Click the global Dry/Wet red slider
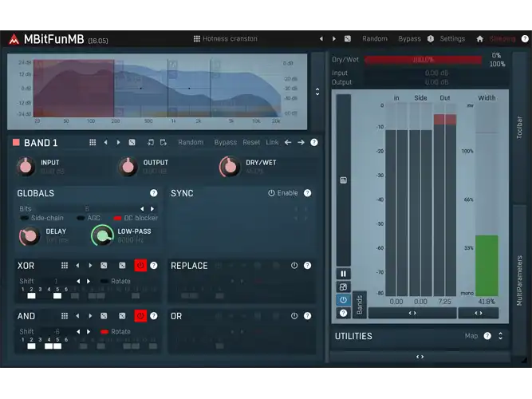The height and width of the screenshot is (399, 532). pyautogui.click(x=423, y=60)
